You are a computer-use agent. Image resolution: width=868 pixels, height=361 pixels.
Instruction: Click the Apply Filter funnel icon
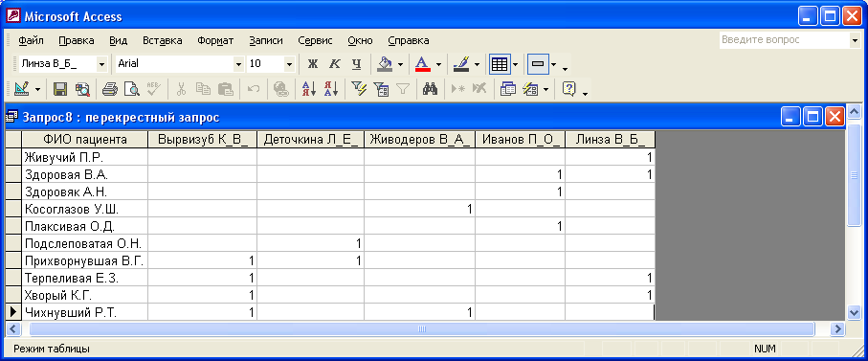click(402, 89)
